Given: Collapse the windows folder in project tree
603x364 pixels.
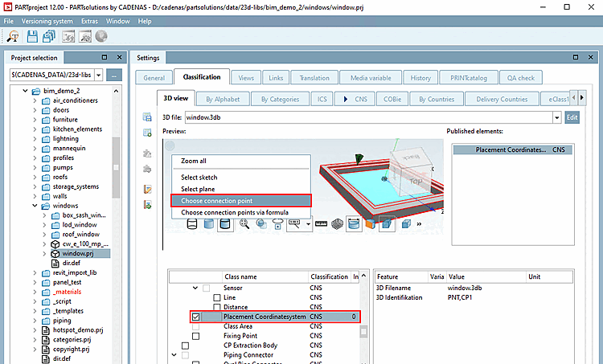Looking at the screenshot, I should click(34, 206).
